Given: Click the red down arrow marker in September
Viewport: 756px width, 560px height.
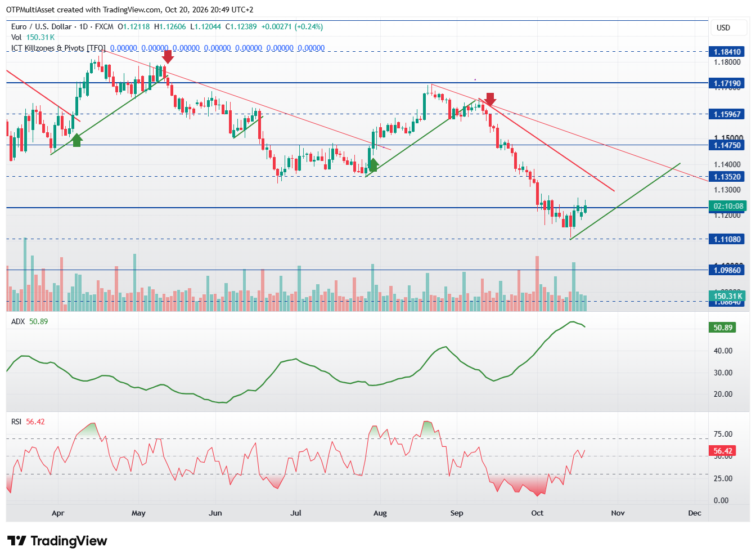Looking at the screenshot, I should (490, 100).
